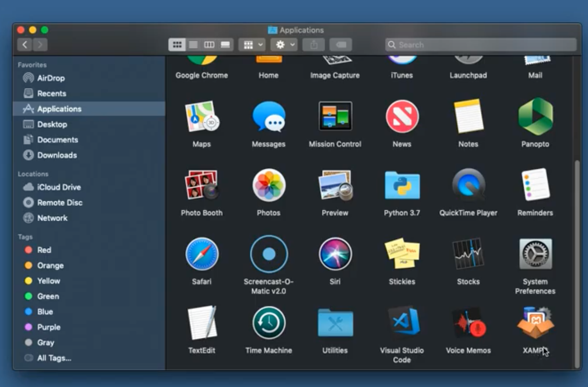
Task: Select the Notes app icon
Action: (468, 116)
